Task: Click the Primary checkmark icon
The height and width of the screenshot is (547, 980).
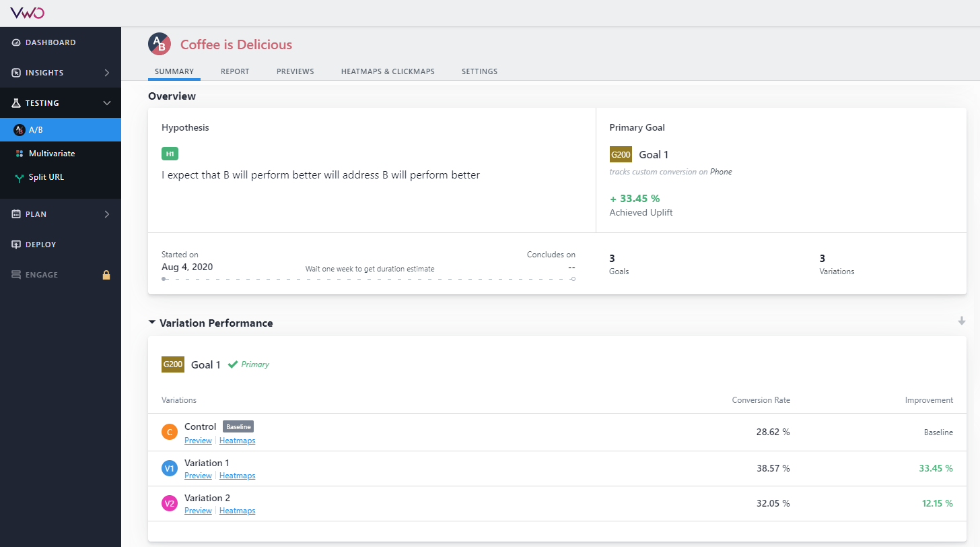Action: (x=233, y=364)
